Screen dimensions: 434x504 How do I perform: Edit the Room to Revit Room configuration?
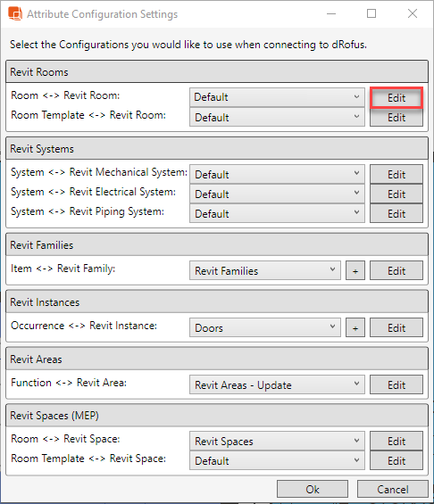(396, 97)
